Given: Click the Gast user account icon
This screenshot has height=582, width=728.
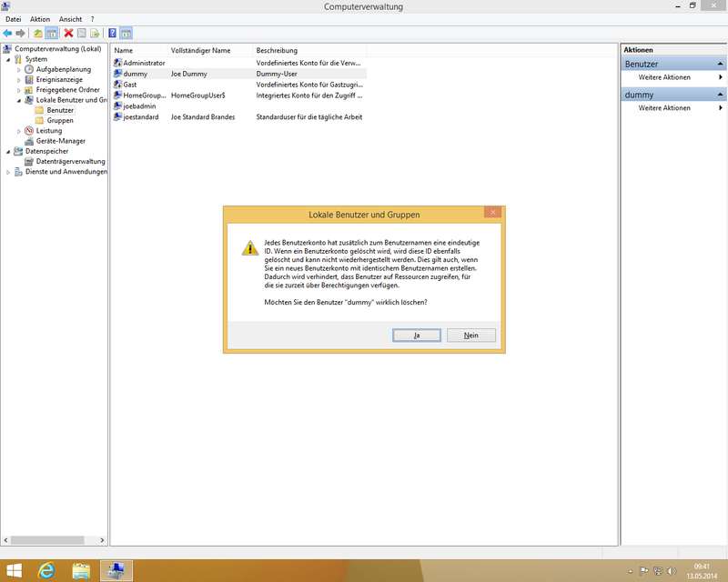Looking at the screenshot, I should (x=118, y=85).
